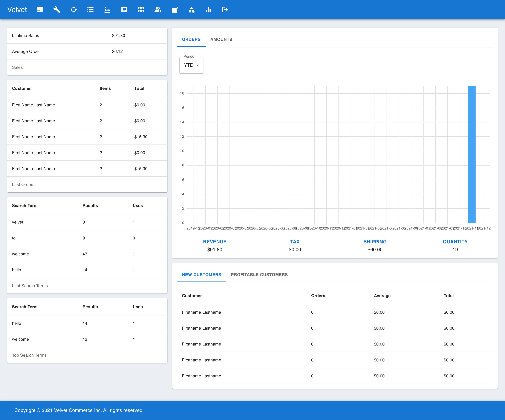Click the wrench settings icon

tap(57, 10)
